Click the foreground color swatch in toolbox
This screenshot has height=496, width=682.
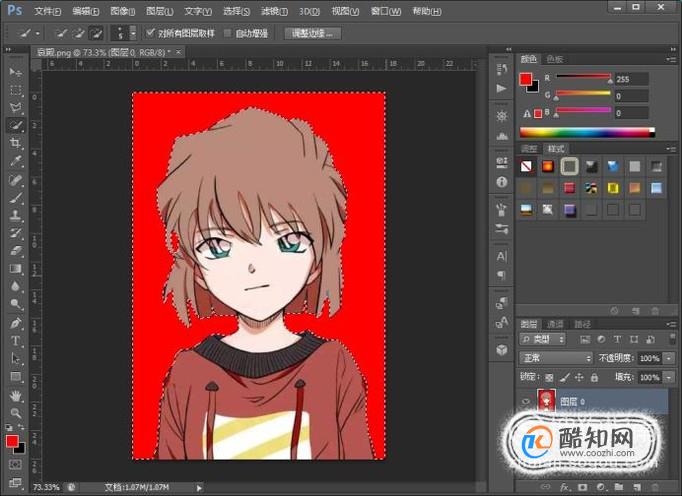point(12,441)
